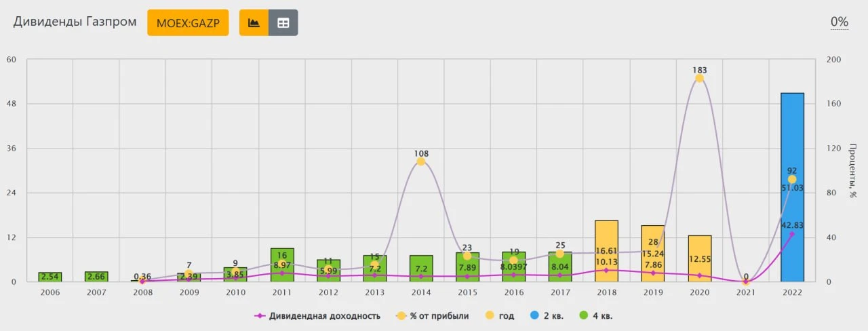Switch to table view icon
This screenshot has height=331, width=868.
click(x=283, y=22)
